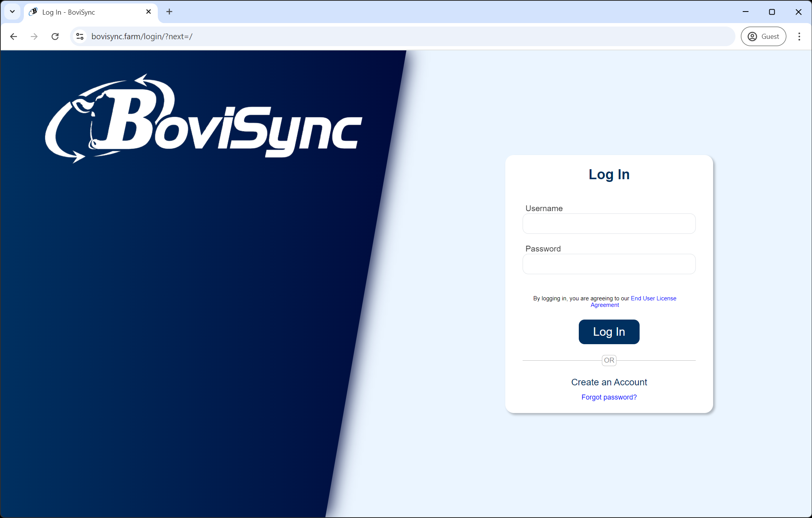Viewport: 812px width, 518px height.
Task: Click Create an Account link
Action: [609, 382]
